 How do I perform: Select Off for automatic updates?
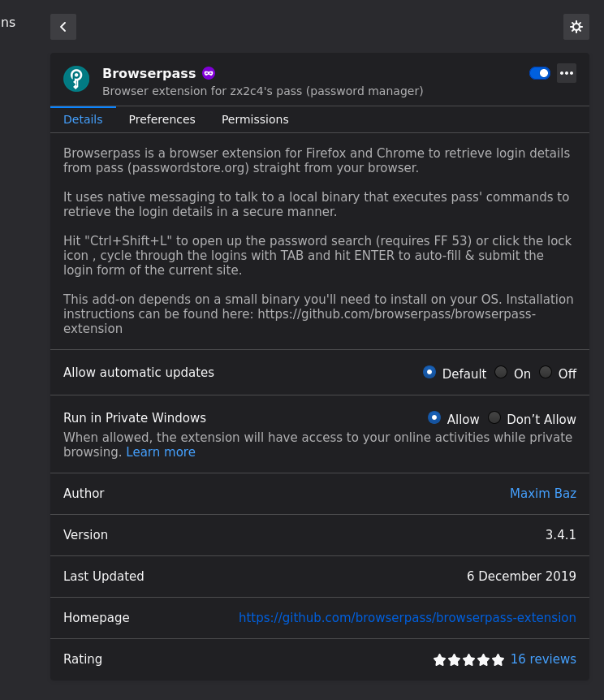546,371
